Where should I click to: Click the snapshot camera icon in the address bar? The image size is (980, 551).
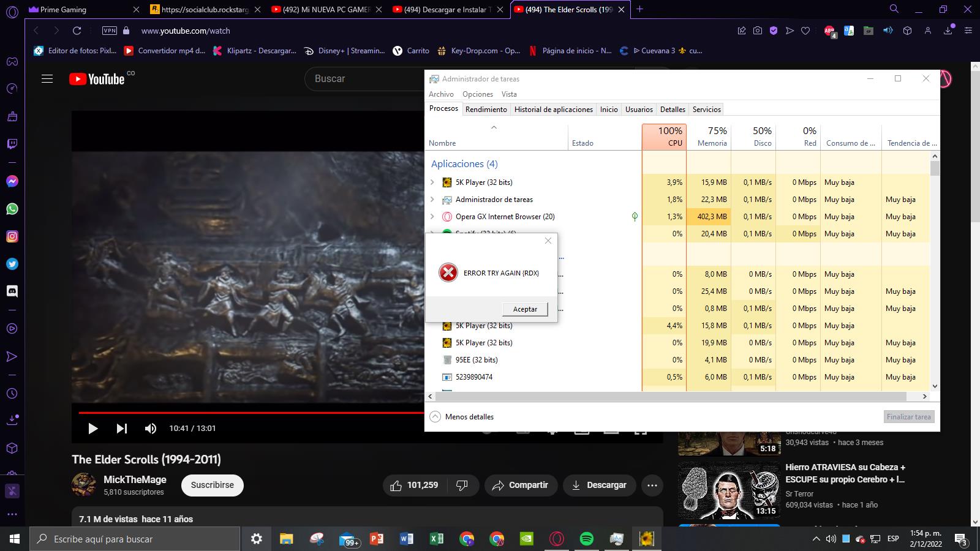coord(758,31)
